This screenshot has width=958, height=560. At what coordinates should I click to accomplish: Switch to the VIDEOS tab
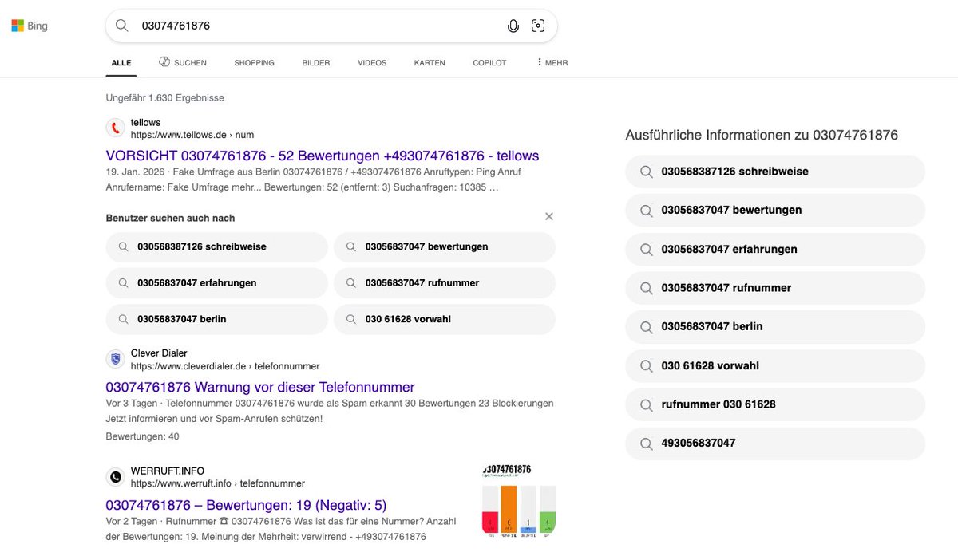tap(372, 63)
